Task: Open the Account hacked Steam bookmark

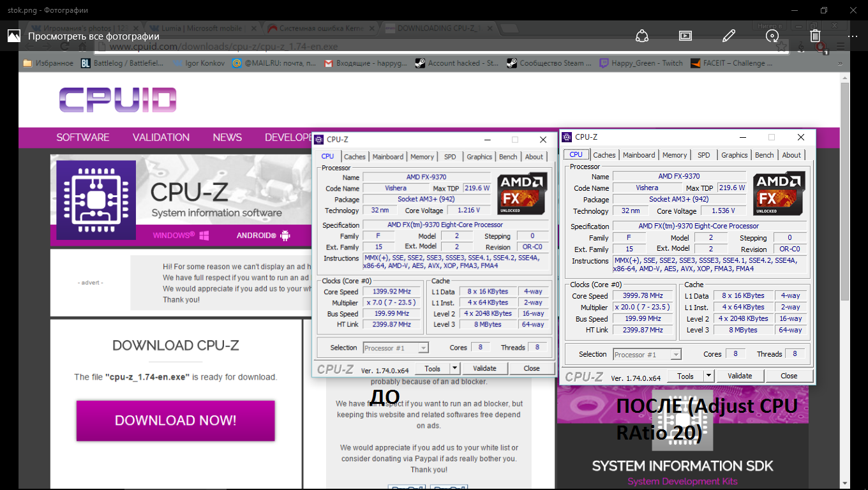Action: pyautogui.click(x=457, y=63)
